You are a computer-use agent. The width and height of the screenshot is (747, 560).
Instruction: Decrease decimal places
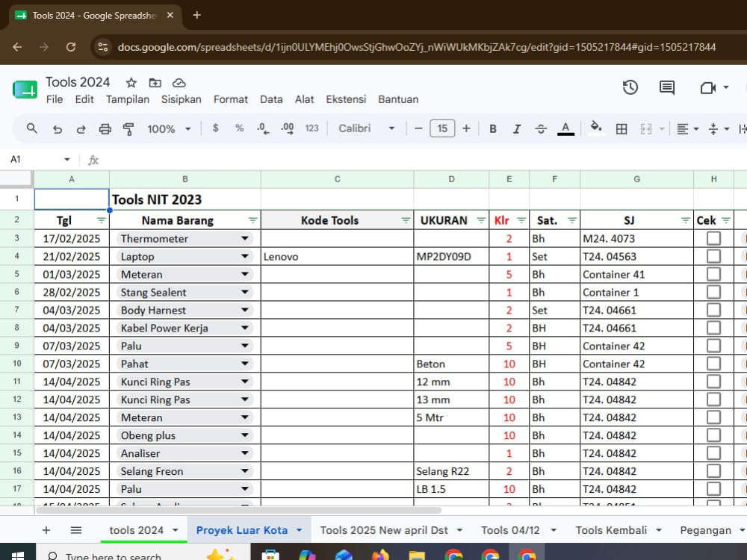pyautogui.click(x=263, y=128)
